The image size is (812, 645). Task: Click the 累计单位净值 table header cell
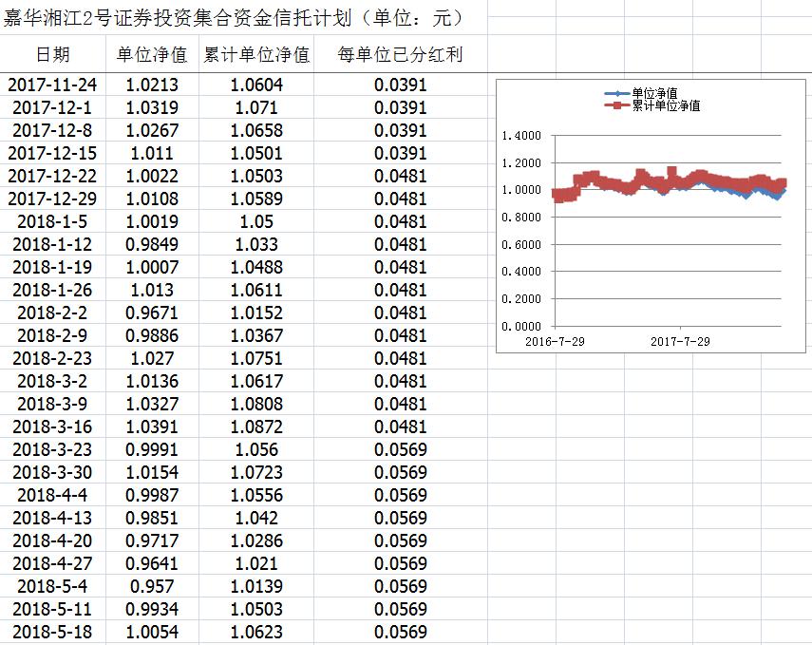click(256, 55)
